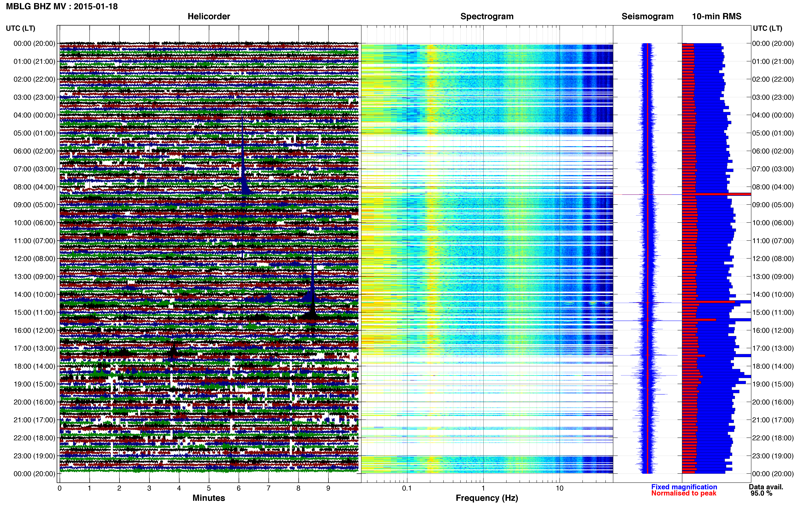Viewport: 812px width, 508px height.
Task: Select the "Helicorder" panel heading
Action: pos(209,16)
